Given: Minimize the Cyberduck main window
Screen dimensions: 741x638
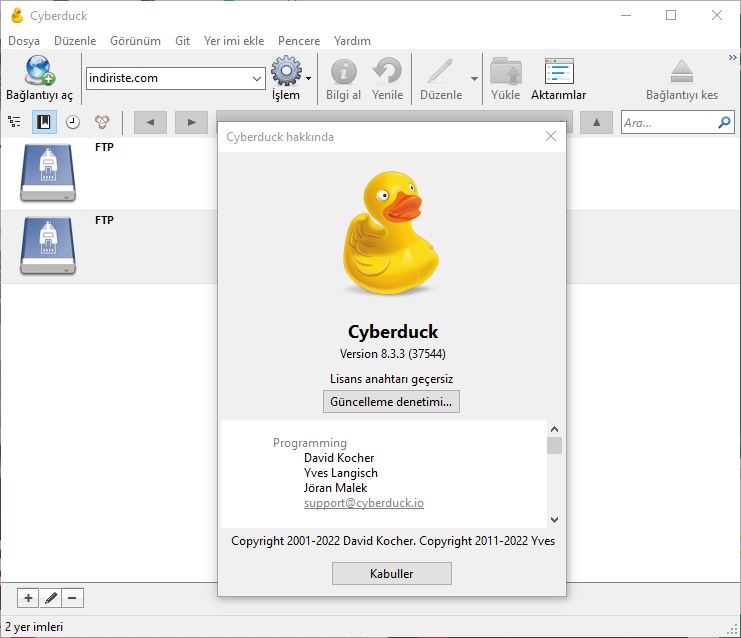Looking at the screenshot, I should (626, 15).
